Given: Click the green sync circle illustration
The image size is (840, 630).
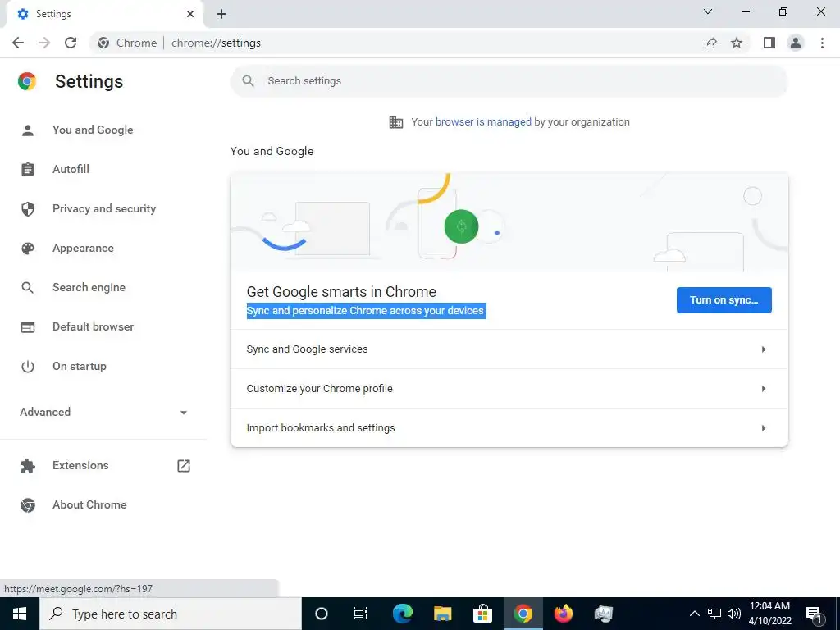Looking at the screenshot, I should (x=461, y=226).
